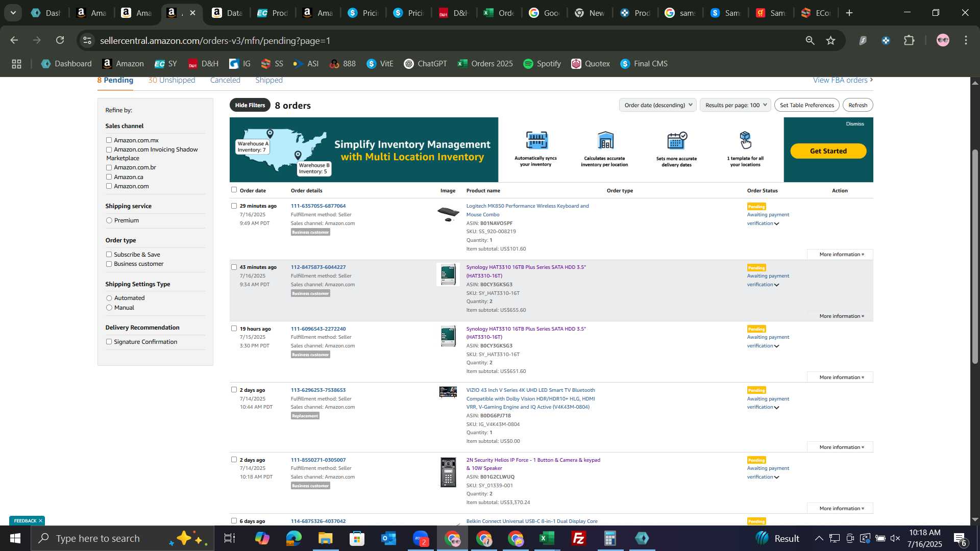
Task: Select Automated shipping settings type
Action: (109, 298)
